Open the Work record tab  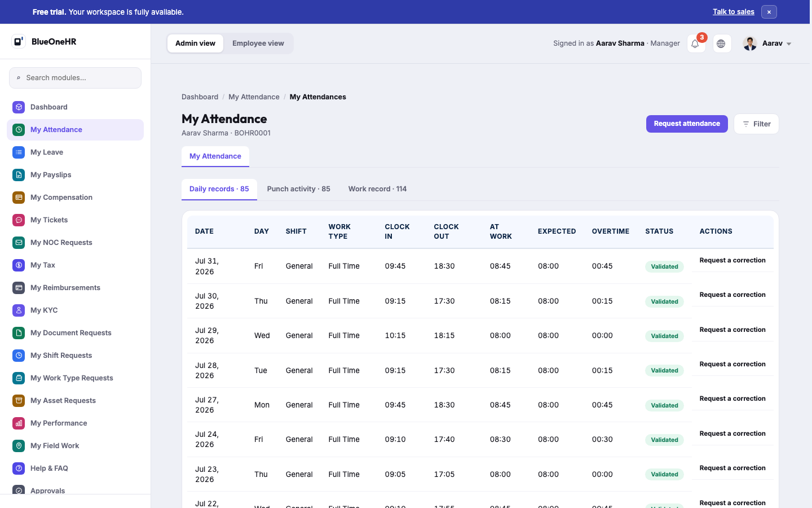[x=377, y=189]
